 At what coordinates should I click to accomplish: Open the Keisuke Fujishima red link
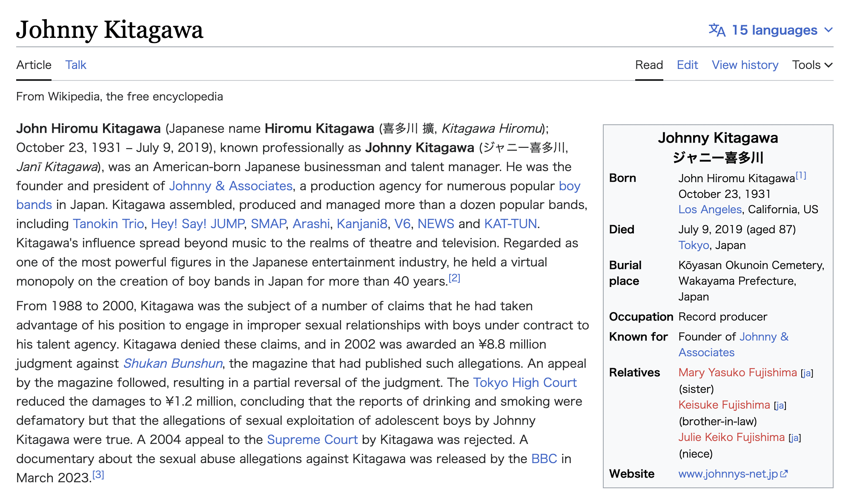724,405
